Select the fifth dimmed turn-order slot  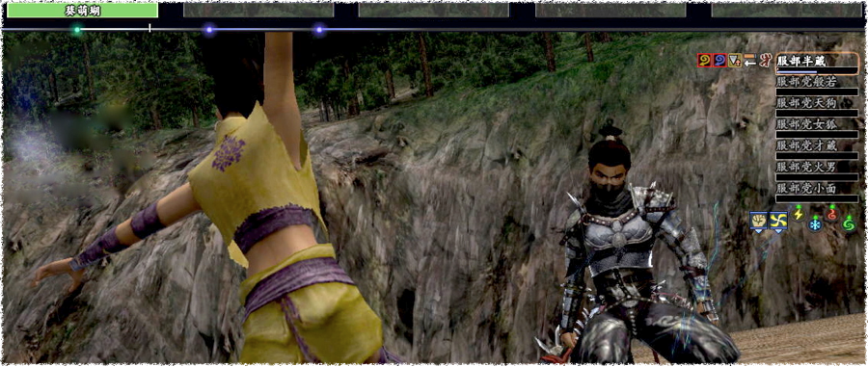pyautogui.click(x=787, y=10)
